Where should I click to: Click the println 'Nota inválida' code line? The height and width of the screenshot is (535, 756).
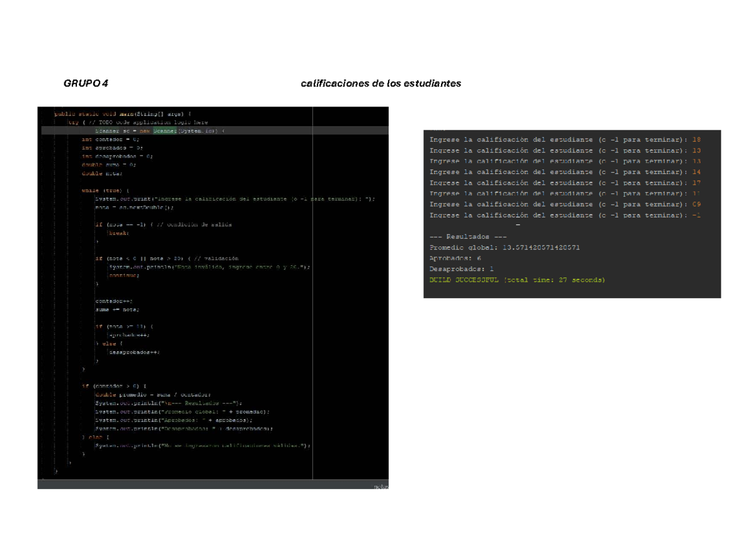(x=210, y=267)
